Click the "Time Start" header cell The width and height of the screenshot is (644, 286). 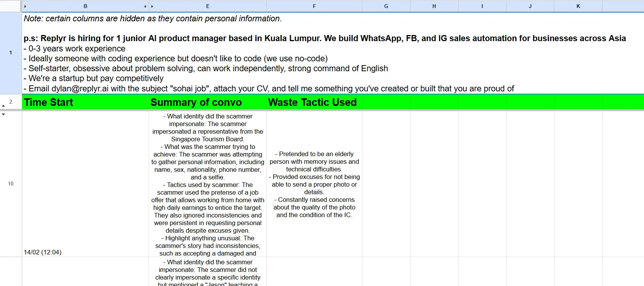[85, 102]
